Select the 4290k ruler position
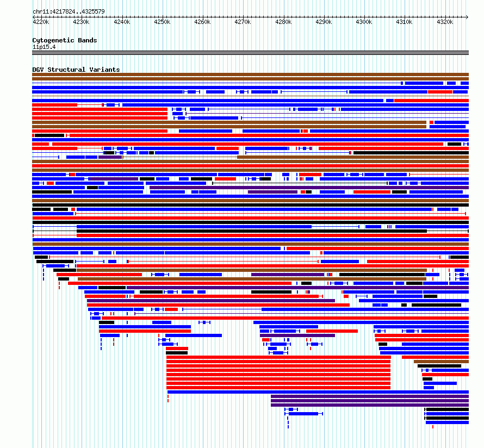Screen dimensions: 484x448 324,22
